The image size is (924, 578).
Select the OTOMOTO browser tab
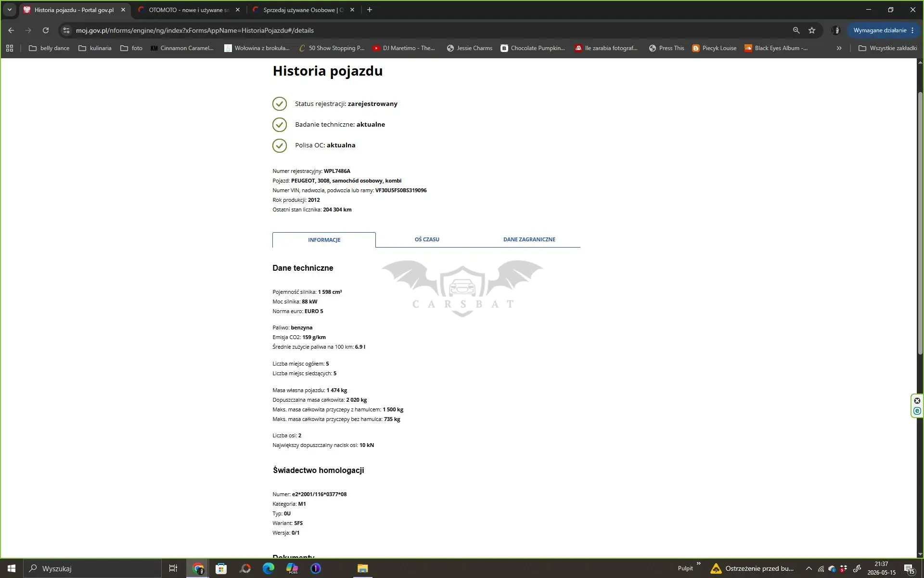pos(189,10)
